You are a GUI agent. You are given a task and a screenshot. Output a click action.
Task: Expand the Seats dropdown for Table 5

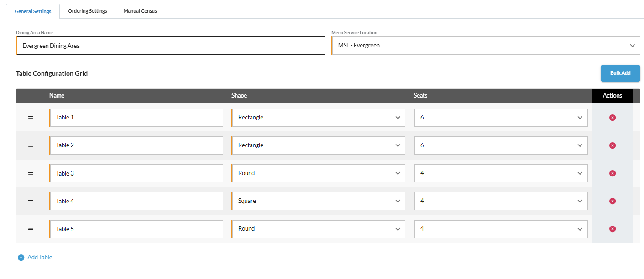[501, 229]
